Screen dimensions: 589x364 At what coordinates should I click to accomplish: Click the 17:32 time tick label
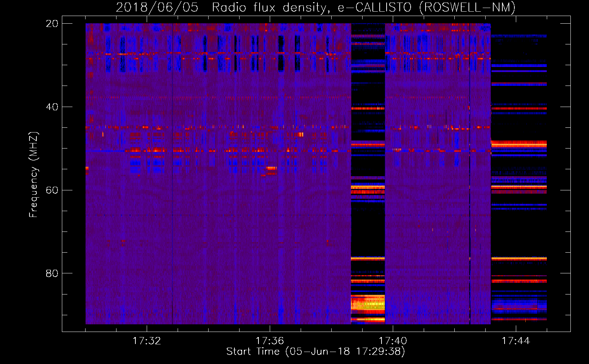pos(147,341)
